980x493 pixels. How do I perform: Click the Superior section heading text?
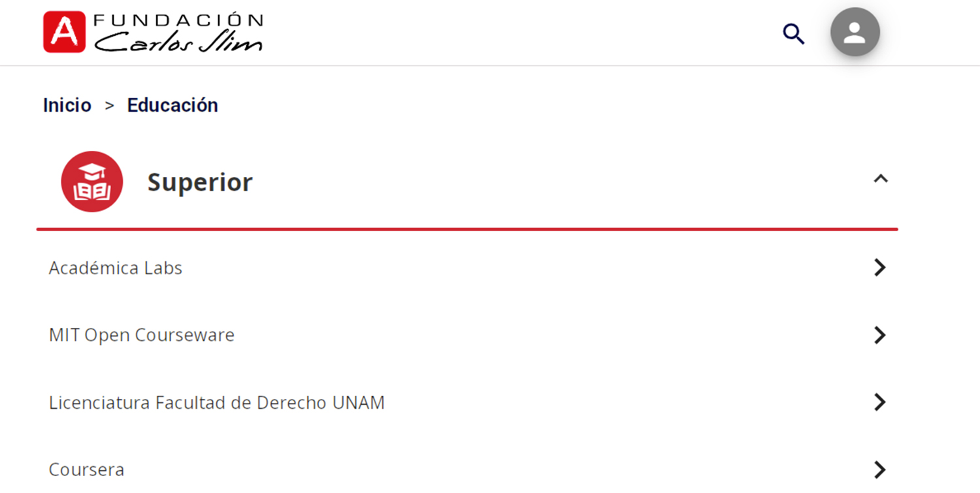(200, 182)
